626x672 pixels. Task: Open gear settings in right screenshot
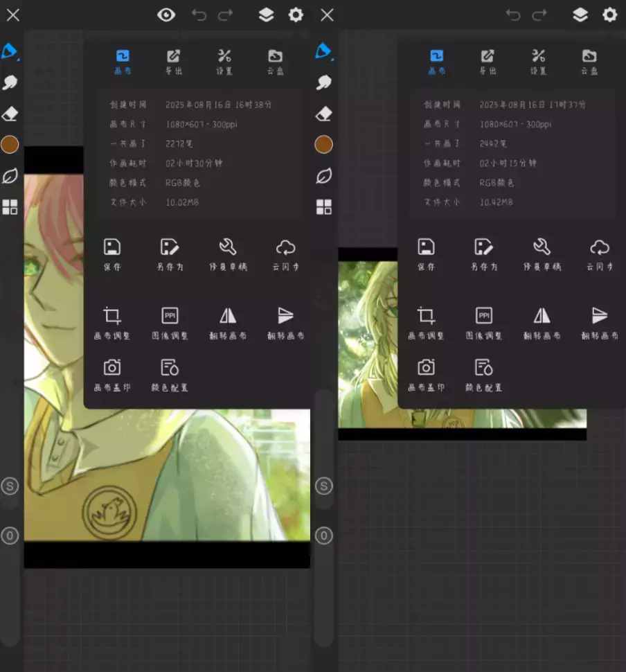(x=609, y=15)
